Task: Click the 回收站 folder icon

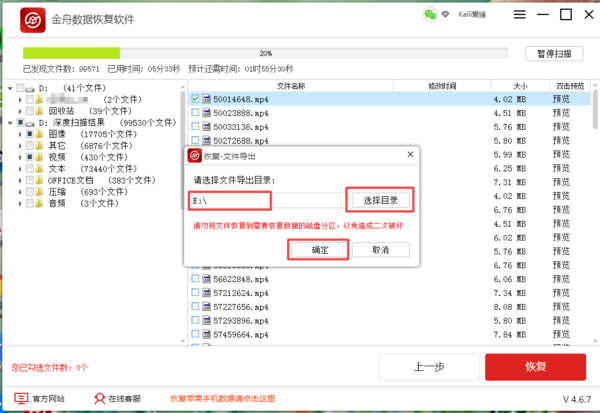Action: (40, 111)
